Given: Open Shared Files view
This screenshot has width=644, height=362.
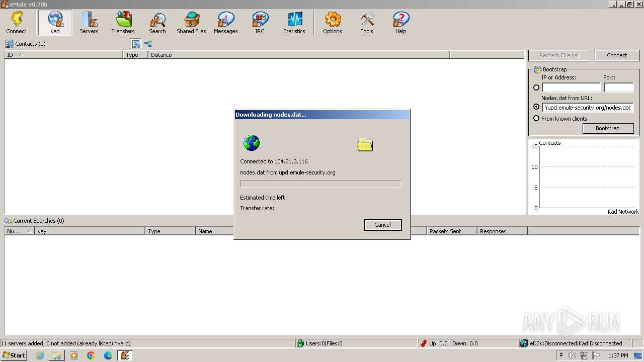Looking at the screenshot, I should click(191, 23).
